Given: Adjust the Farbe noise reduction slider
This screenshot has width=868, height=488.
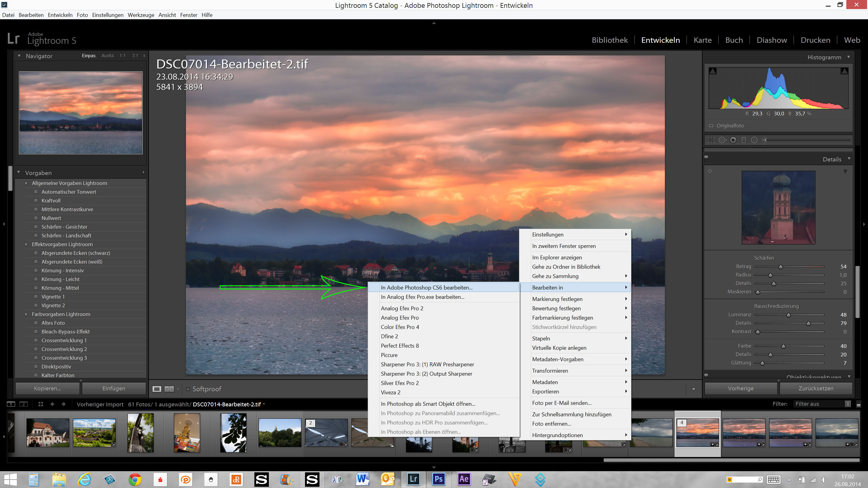Looking at the screenshot, I should pyautogui.click(x=783, y=346).
